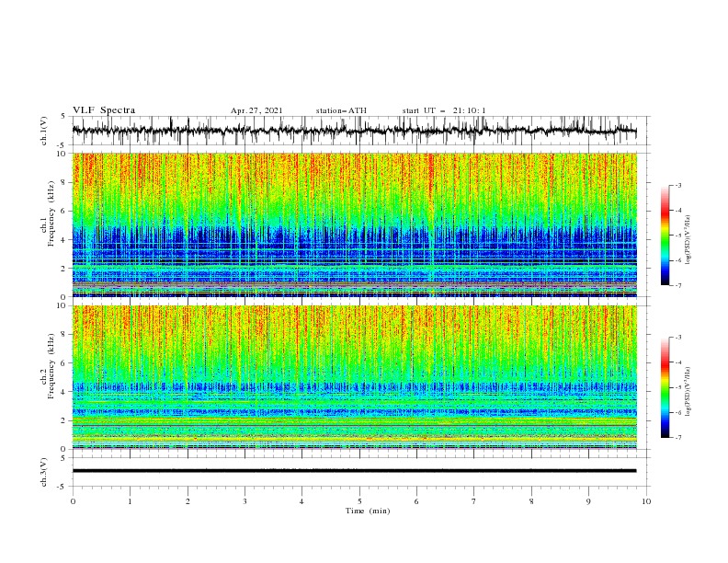The height and width of the screenshot is (563, 728).
Task: Click the time axis tick label '5'
Action: pos(359,501)
